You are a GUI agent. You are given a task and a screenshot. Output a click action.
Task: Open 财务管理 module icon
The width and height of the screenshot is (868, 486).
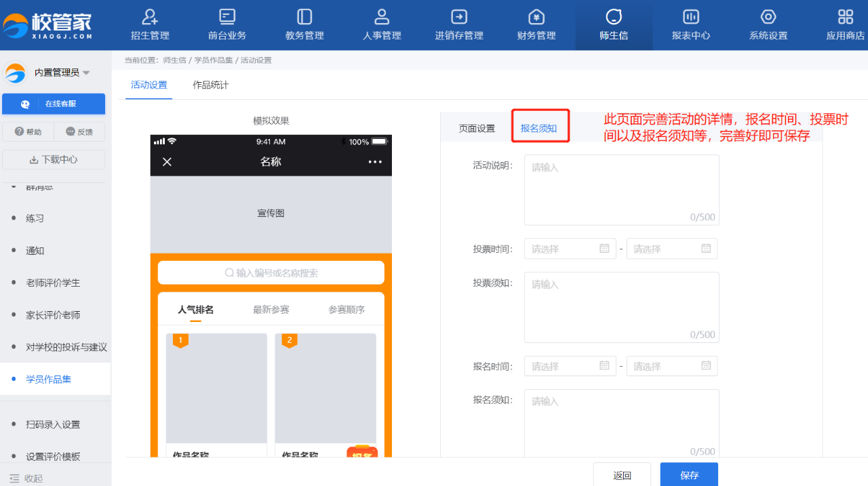(536, 17)
